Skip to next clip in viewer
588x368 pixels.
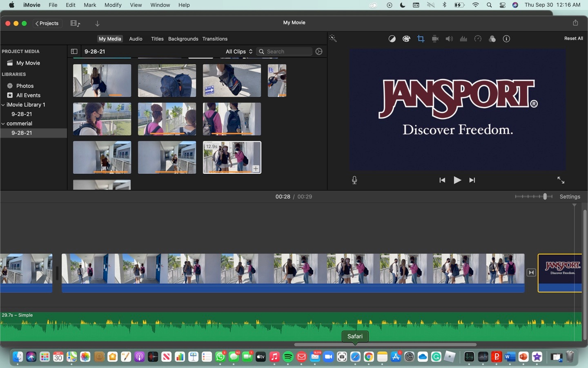[472, 180]
